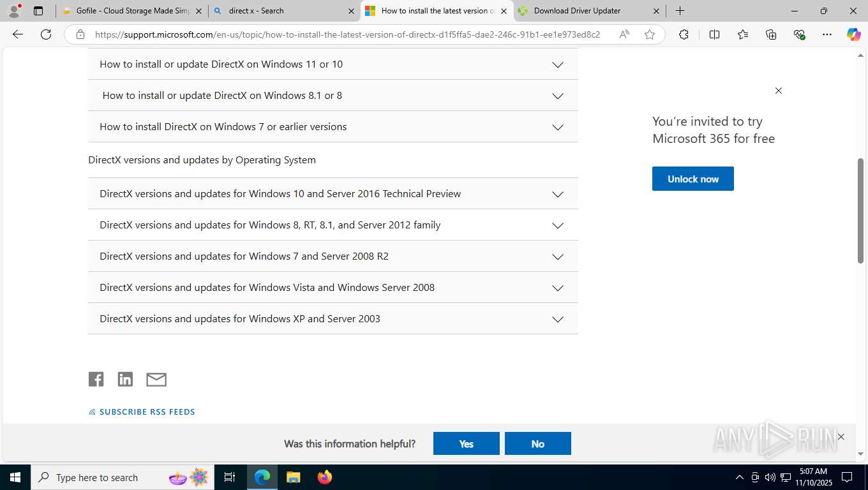
Task: Add this page to favorites star
Action: pyautogui.click(x=650, y=34)
